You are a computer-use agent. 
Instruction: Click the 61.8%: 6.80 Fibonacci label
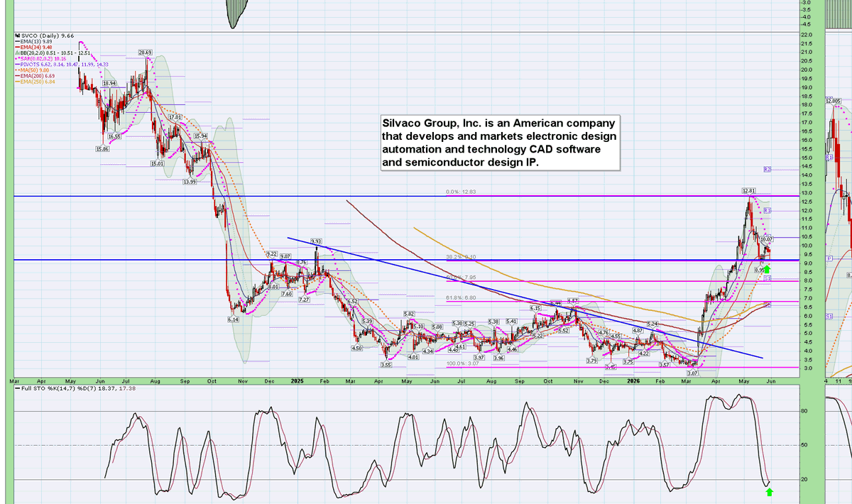[459, 298]
